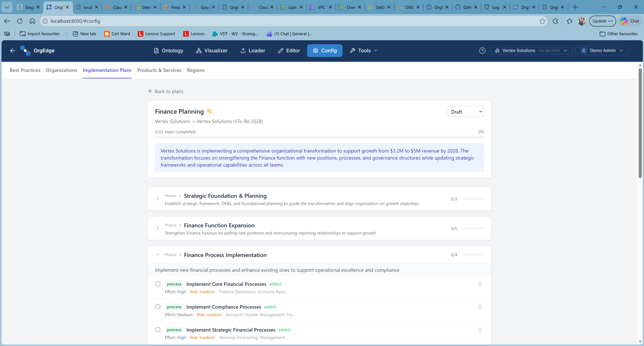644x346 pixels.
Task: Click the help question mark icon
Action: point(482,50)
